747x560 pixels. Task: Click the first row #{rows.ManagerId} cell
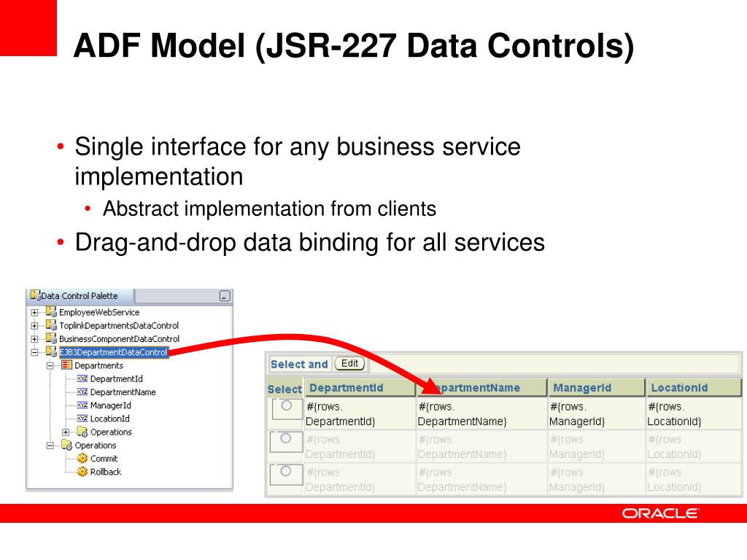tap(597, 414)
